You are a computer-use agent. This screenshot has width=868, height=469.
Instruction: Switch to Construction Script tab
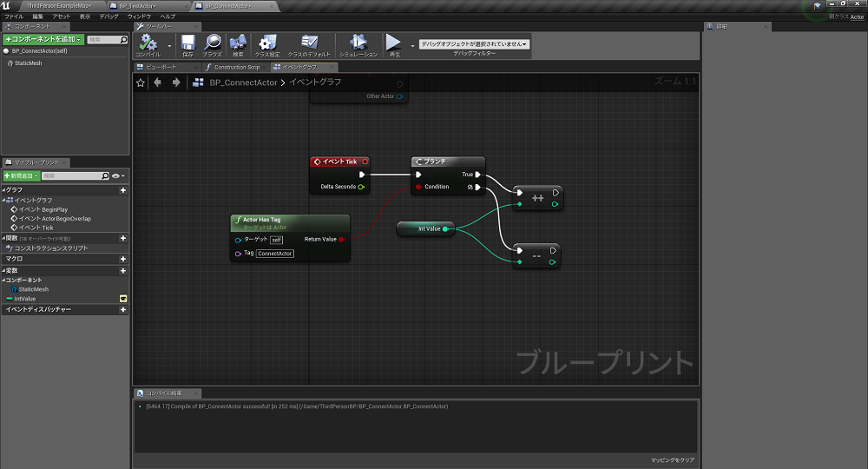coord(236,67)
